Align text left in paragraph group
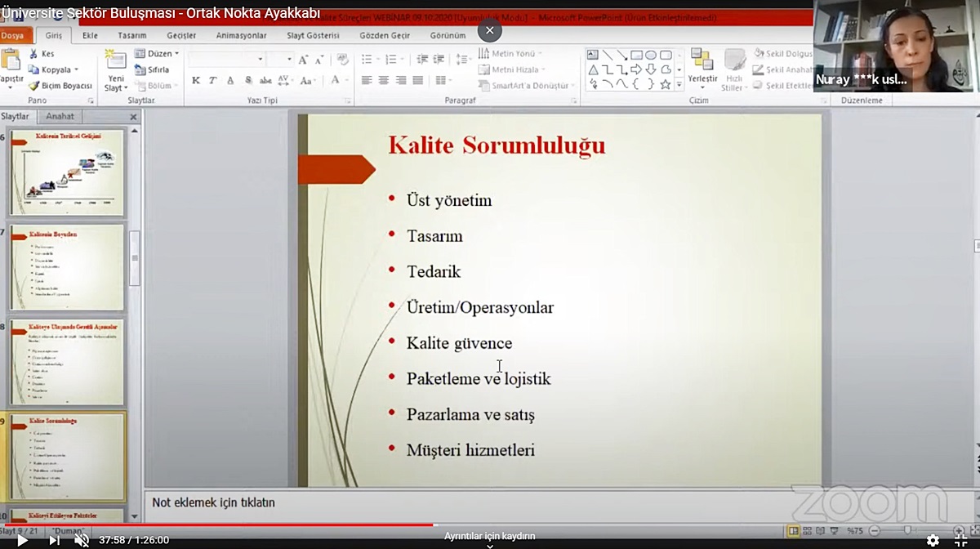This screenshot has height=549, width=980. point(367,80)
